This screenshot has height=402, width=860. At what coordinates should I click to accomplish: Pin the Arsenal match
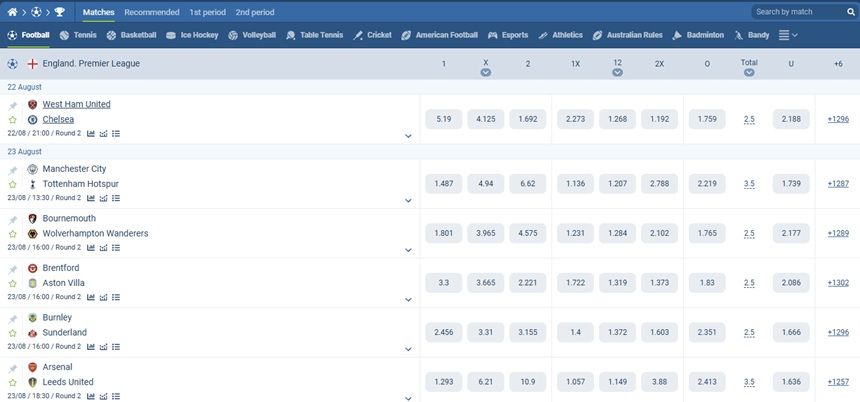coord(13,369)
